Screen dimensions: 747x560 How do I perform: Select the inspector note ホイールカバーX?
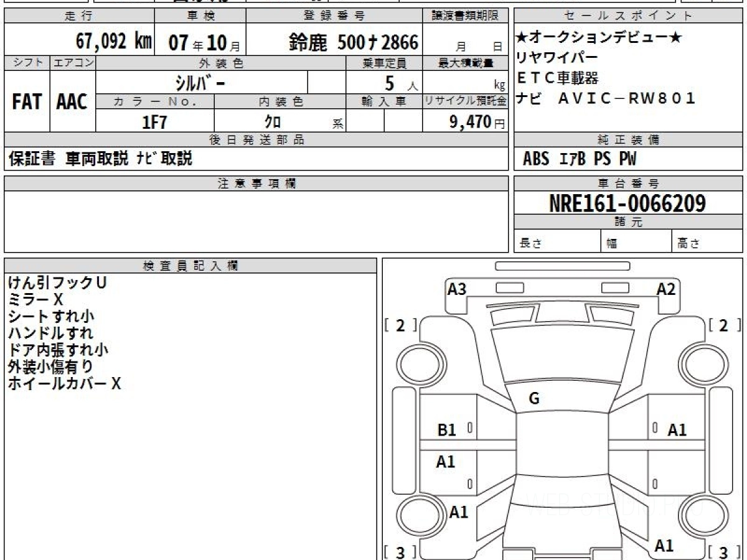(64, 384)
